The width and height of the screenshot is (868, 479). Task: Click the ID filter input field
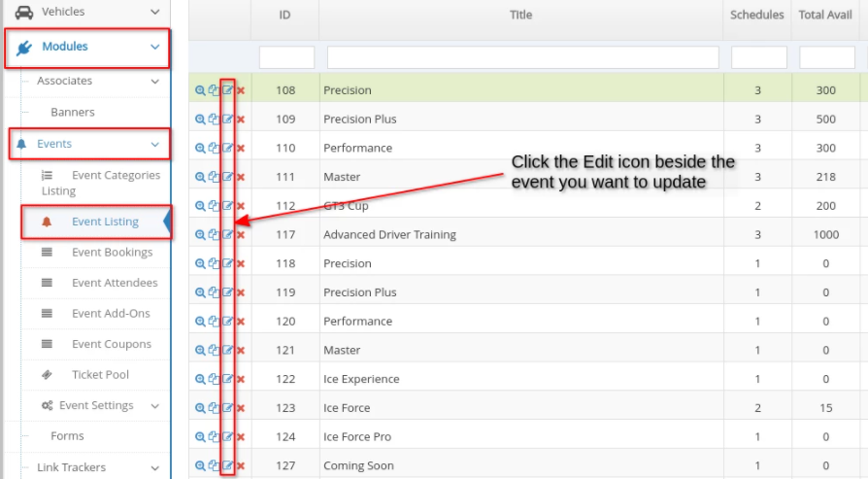(x=286, y=57)
